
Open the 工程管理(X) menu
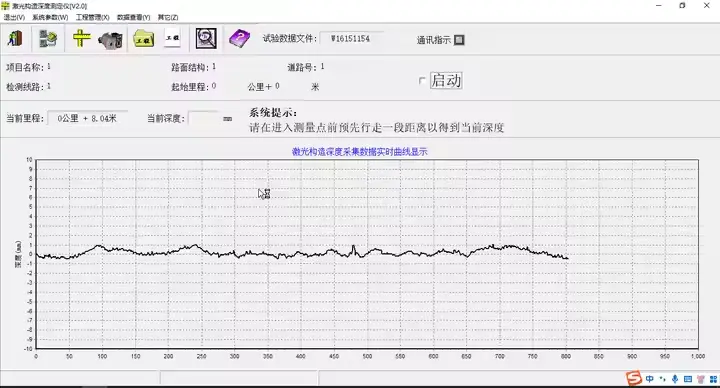click(92, 17)
